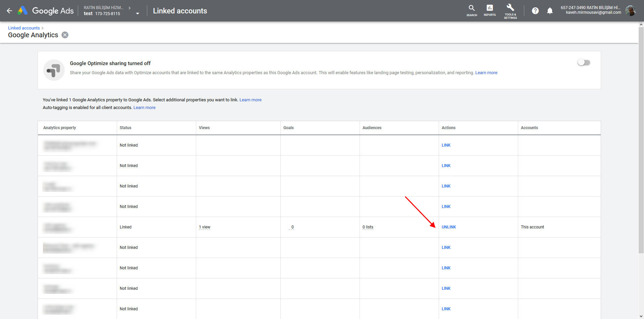Screen dimensions: 644x319
Task: Click the Analytics property column header
Action: pos(59,128)
